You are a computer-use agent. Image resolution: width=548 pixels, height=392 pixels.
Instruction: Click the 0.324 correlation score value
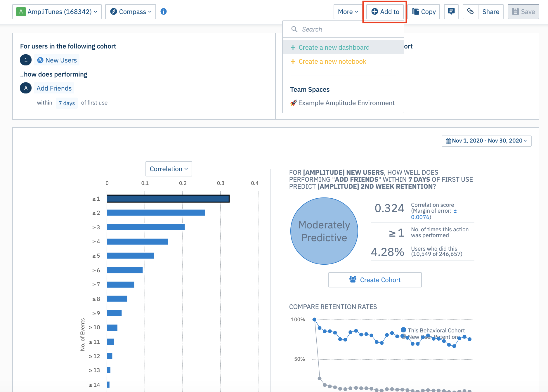389,208
